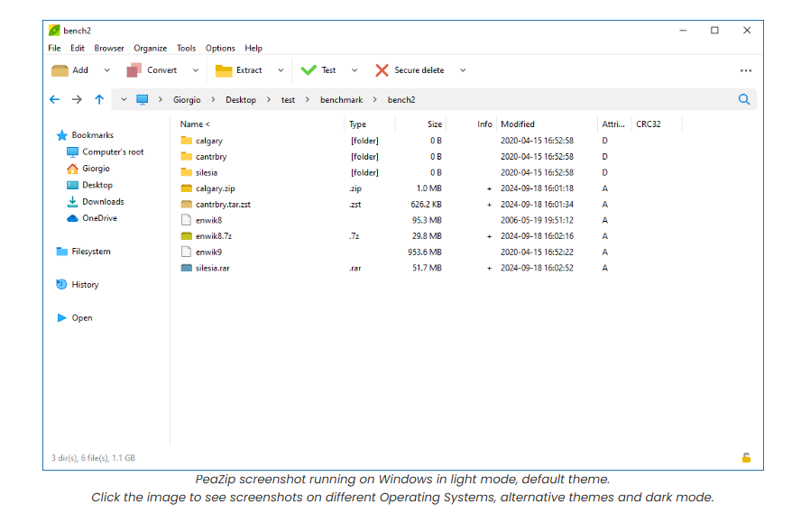
Task: Click the green Test checkmark icon
Action: [308, 70]
